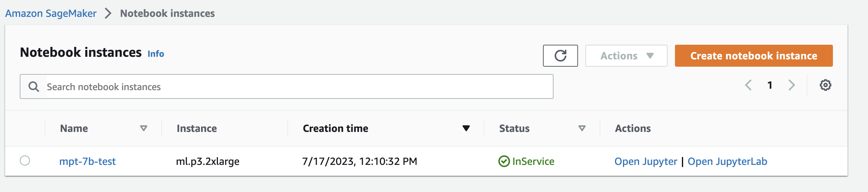The image size is (868, 192).
Task: Open the Info link beside heading
Action: point(156,54)
